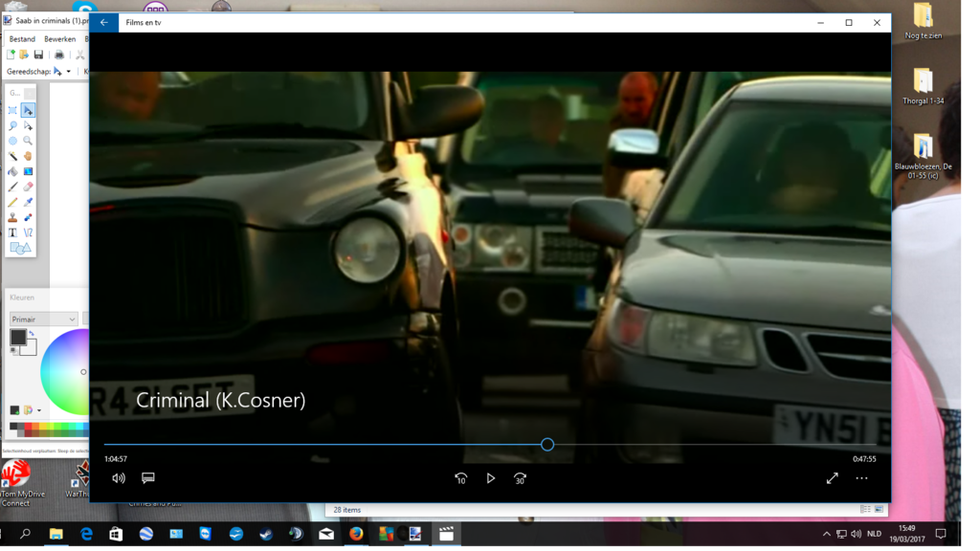
Task: Select the Lasso Select tool
Action: 12,125
